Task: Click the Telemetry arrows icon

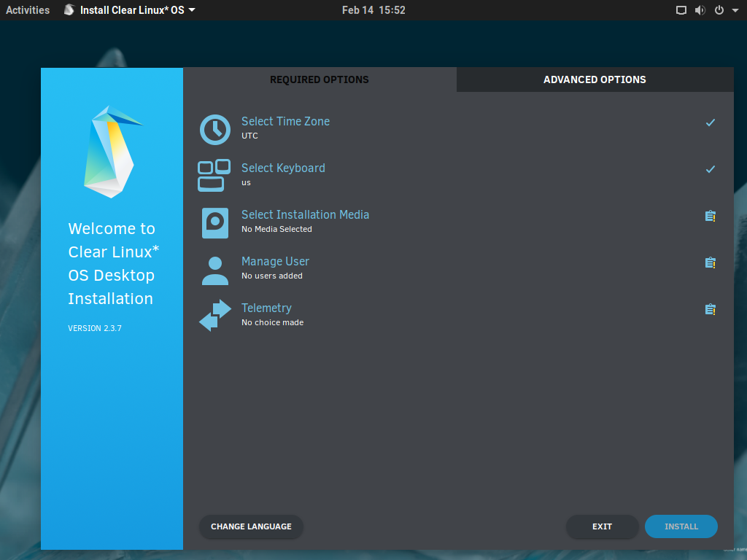Action: [214, 316]
